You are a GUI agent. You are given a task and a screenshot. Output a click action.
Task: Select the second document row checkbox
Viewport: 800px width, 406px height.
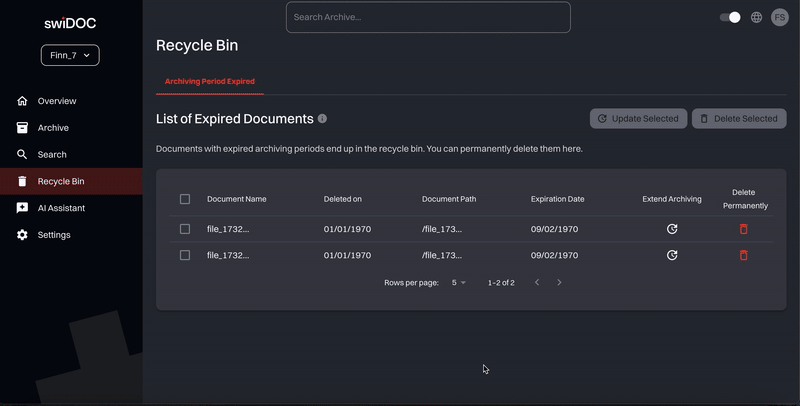(185, 255)
